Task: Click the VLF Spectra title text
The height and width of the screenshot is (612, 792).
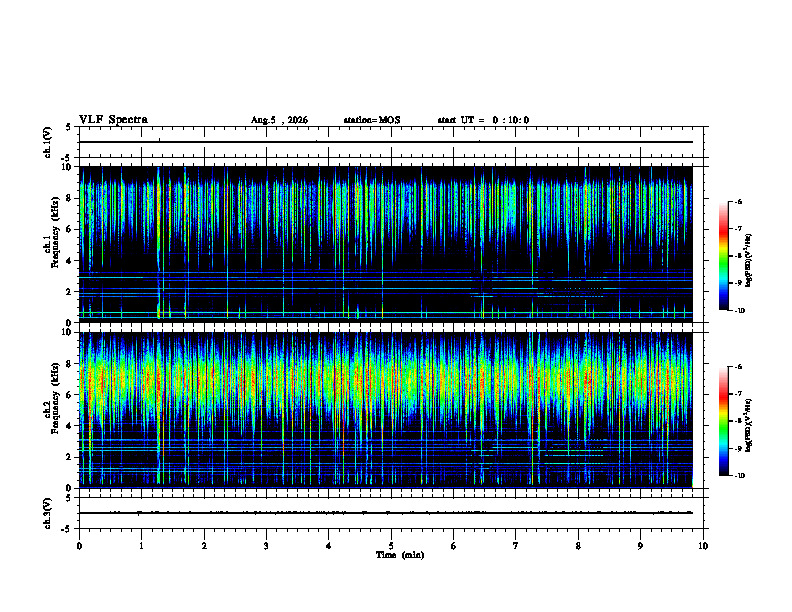Action: [x=113, y=120]
